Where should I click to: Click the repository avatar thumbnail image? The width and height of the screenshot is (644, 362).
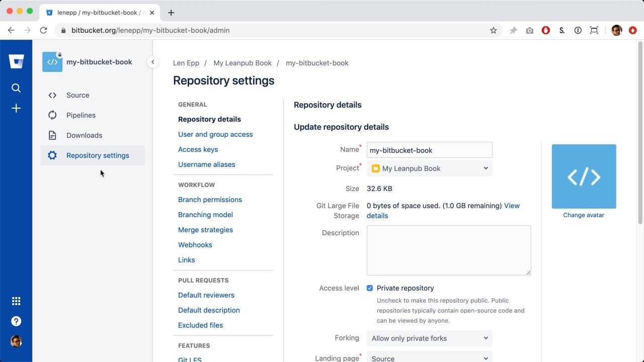pyautogui.click(x=584, y=176)
